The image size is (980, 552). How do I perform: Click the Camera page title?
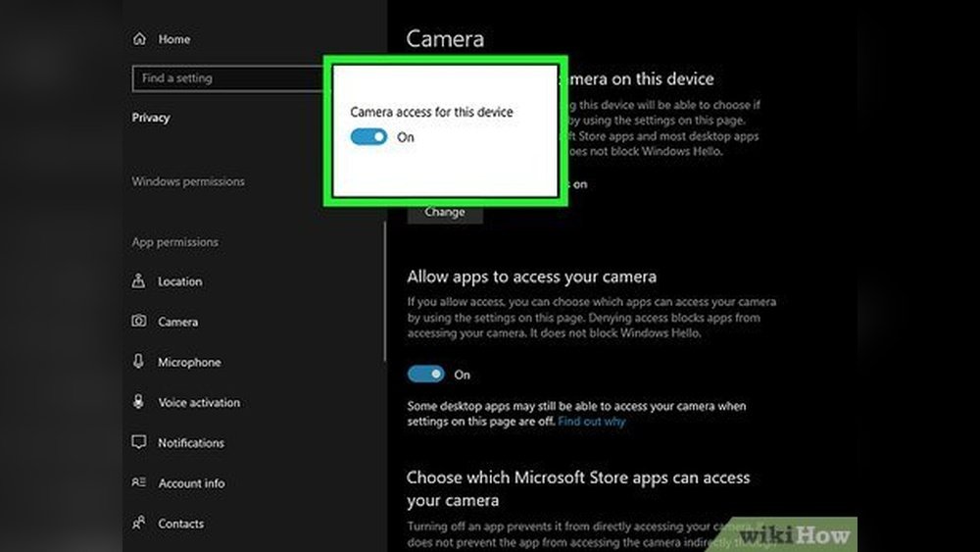445,39
